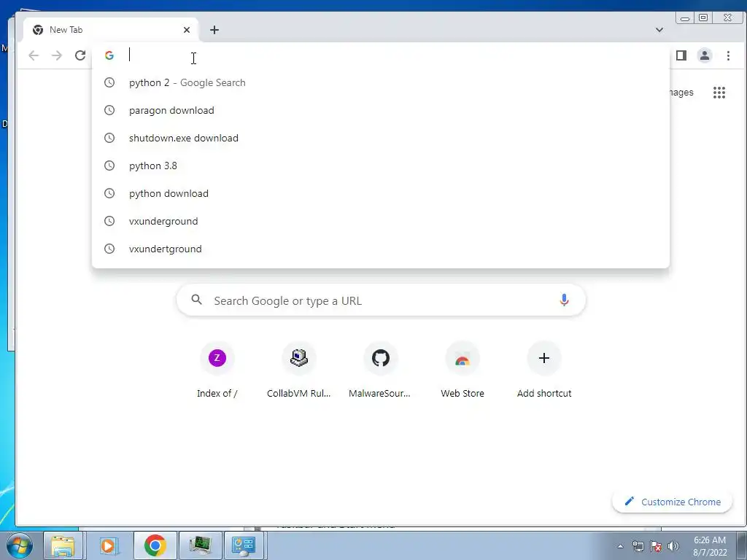Click the volume speaker tray icon
This screenshot has width=747, height=560.
[673, 546]
